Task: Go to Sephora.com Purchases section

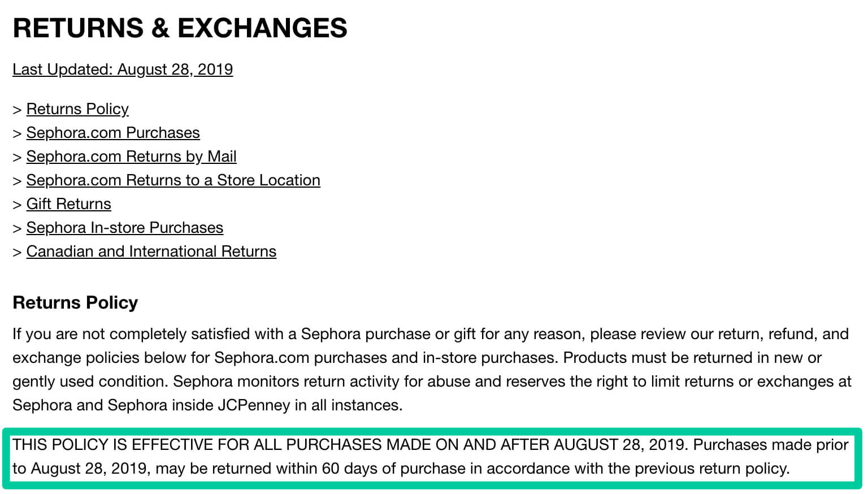Action: tap(113, 132)
